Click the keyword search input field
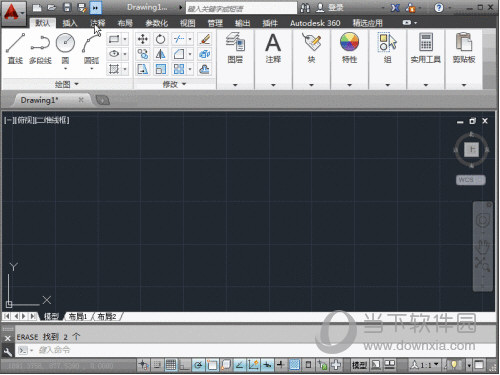Image resolution: width=500 pixels, height=375 pixels. pos(241,8)
